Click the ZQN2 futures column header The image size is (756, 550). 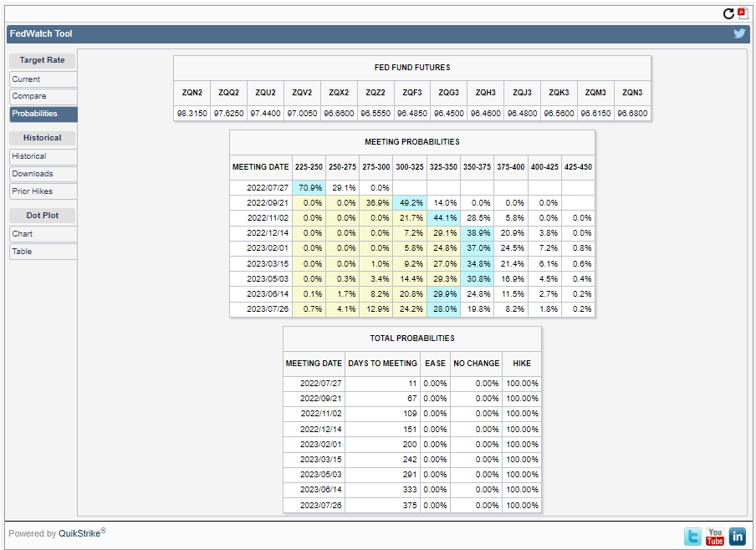coord(192,93)
